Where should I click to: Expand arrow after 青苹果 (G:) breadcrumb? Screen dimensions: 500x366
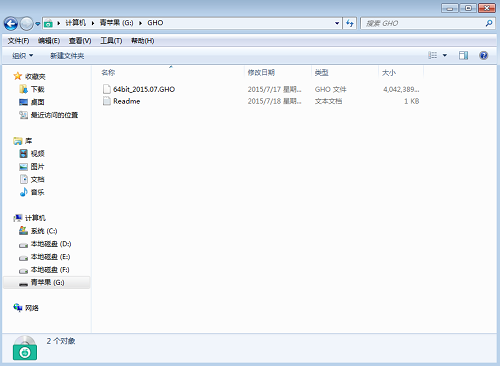(140, 23)
